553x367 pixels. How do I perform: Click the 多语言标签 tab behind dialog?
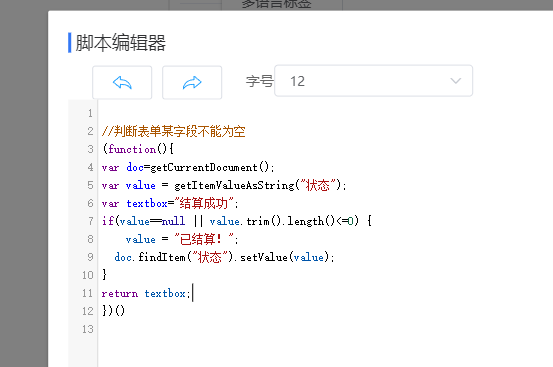tap(276, 4)
